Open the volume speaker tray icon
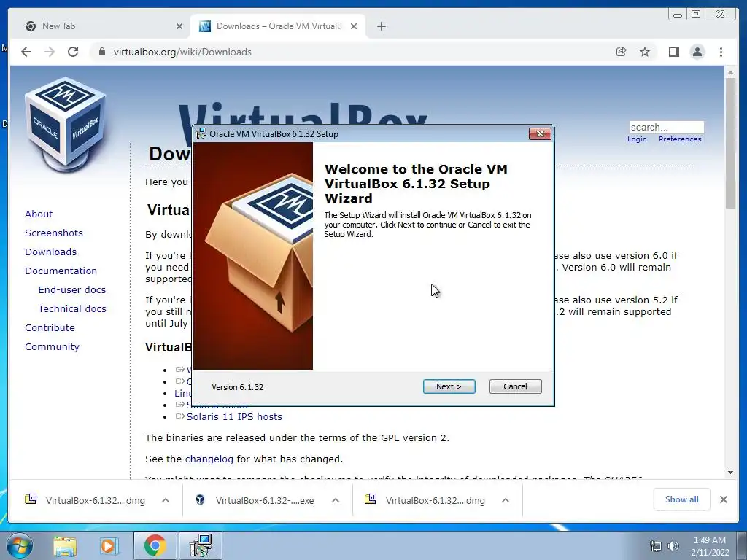The height and width of the screenshot is (560, 747). pos(673,547)
